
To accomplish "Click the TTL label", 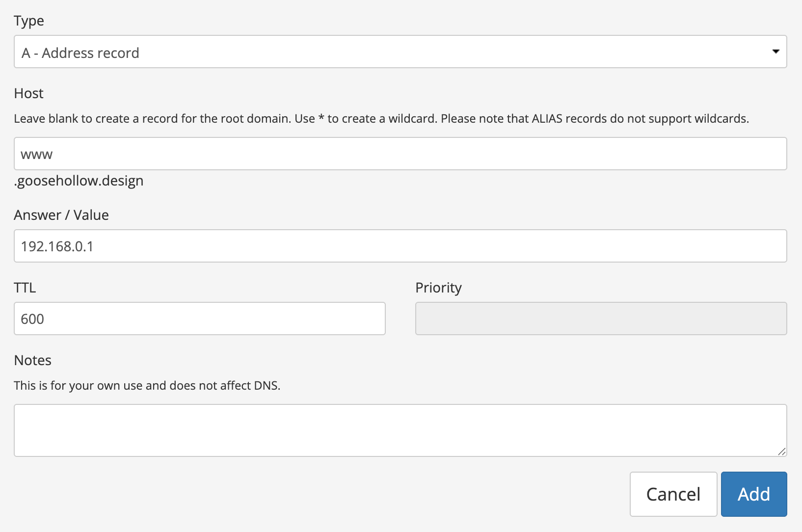I will pos(25,288).
